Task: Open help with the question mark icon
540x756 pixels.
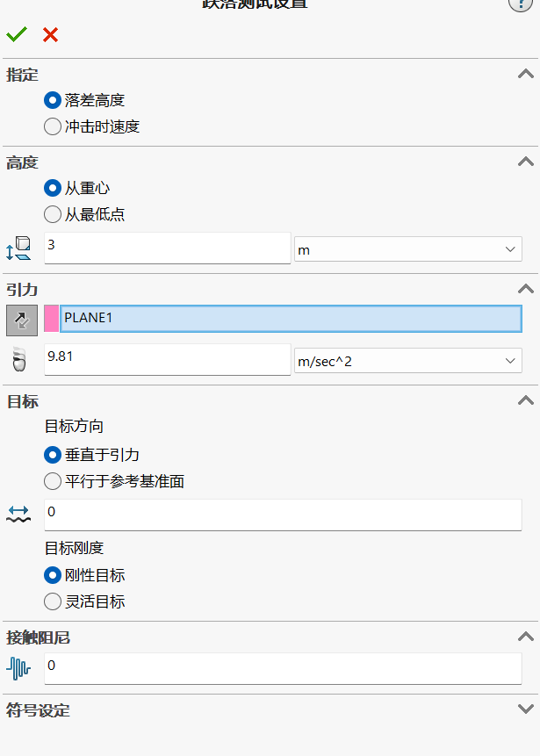Action: pyautogui.click(x=520, y=4)
